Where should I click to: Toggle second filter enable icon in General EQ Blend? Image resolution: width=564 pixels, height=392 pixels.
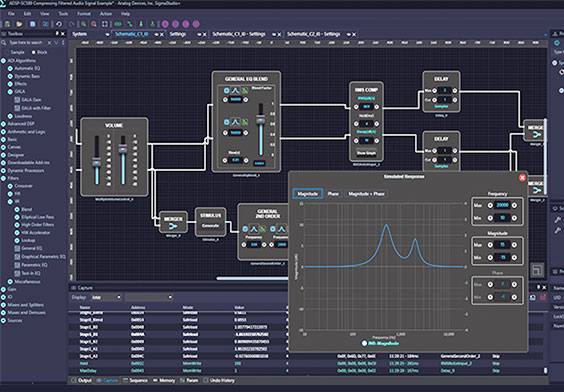227,122
